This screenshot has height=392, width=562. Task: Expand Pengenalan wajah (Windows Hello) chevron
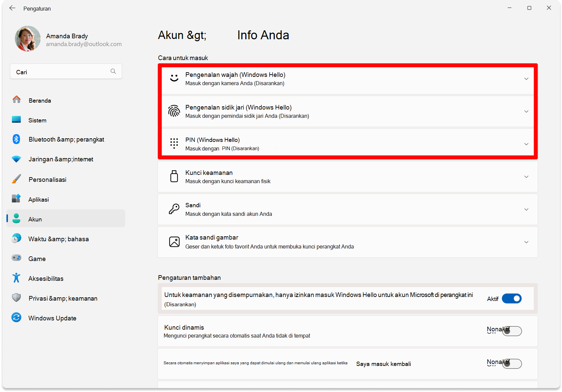coord(526,79)
